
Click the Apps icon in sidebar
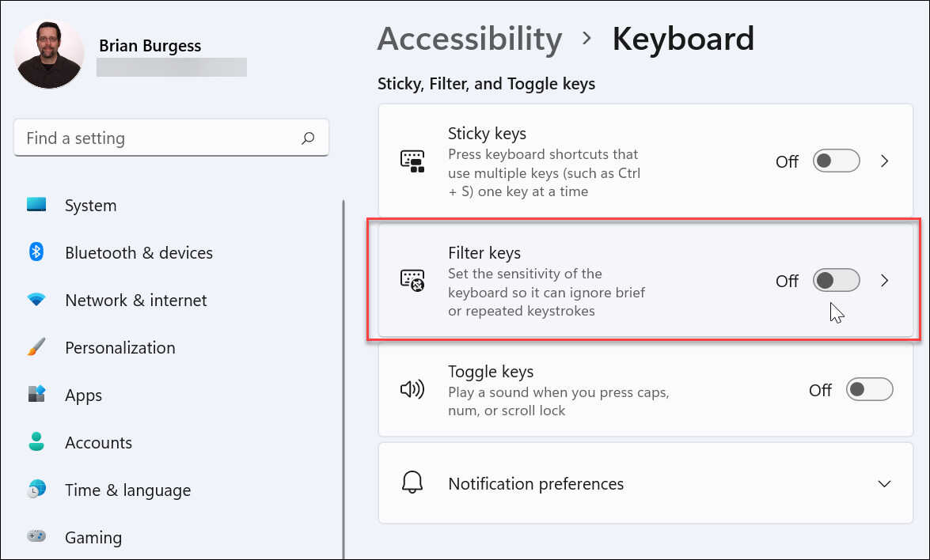point(36,395)
